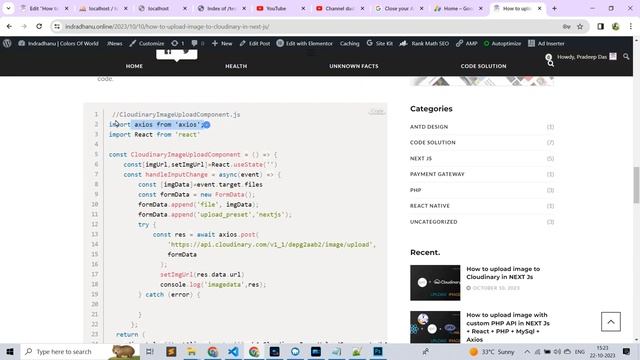The height and width of the screenshot is (360, 640).
Task: Click the admin bar search magnifier icon
Action: click(x=626, y=57)
